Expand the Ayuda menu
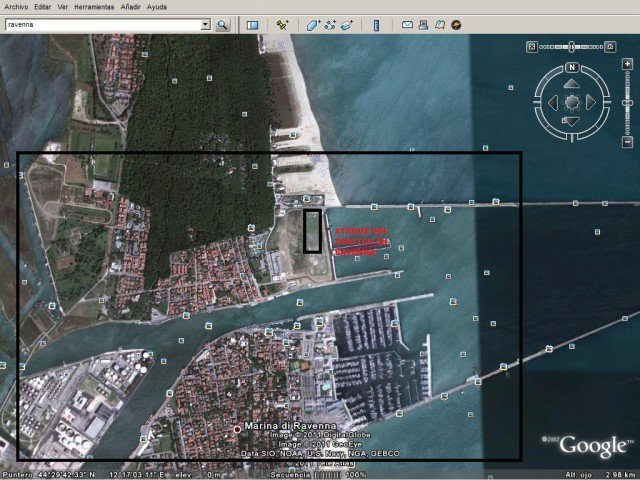This screenshot has width=640, height=480. [157, 6]
